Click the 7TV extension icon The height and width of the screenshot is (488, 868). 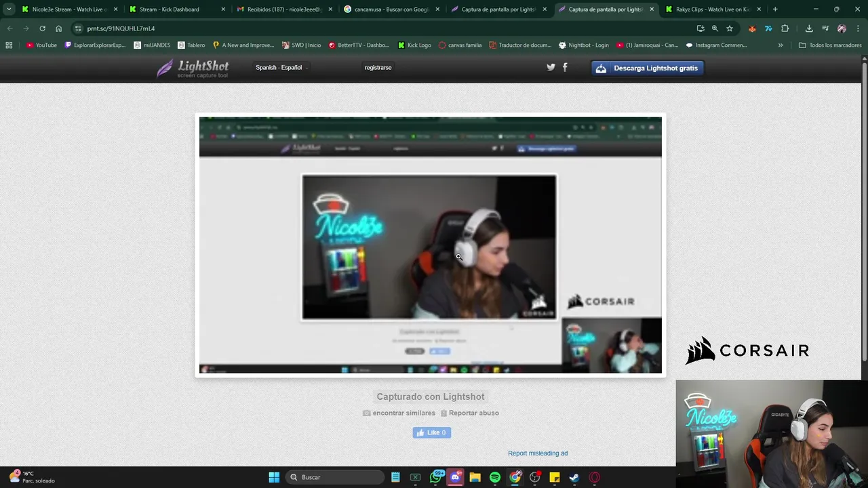[768, 28]
